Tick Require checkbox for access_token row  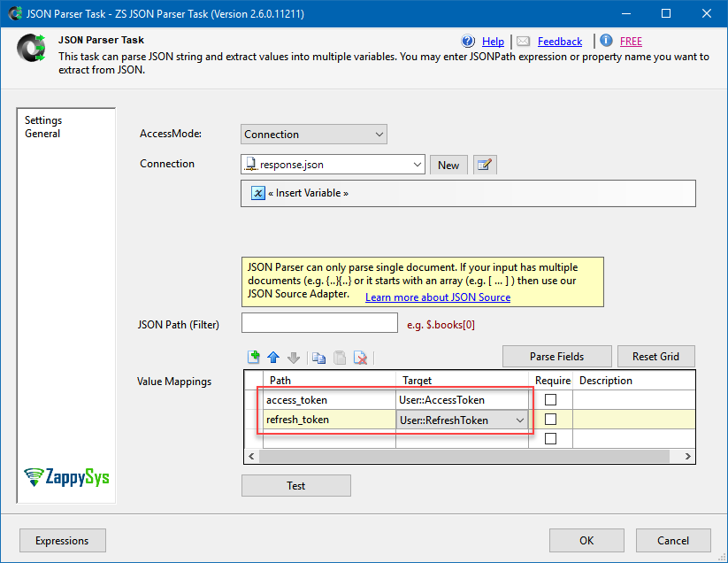(550, 399)
